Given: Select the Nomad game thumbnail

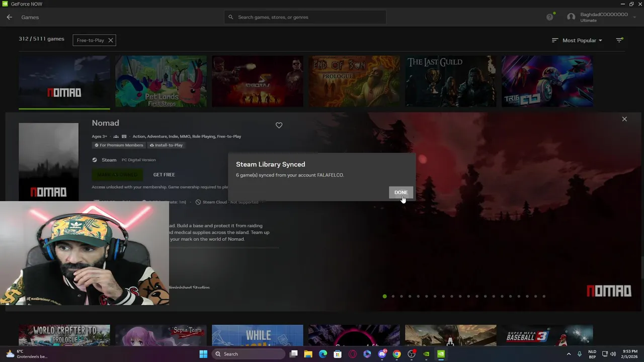Looking at the screenshot, I should (x=64, y=81).
